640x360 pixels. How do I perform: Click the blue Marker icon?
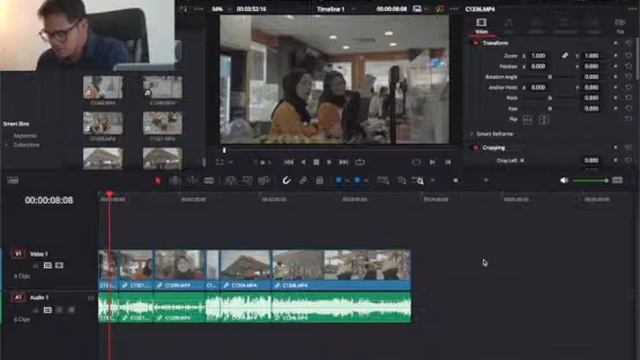pos(357,180)
